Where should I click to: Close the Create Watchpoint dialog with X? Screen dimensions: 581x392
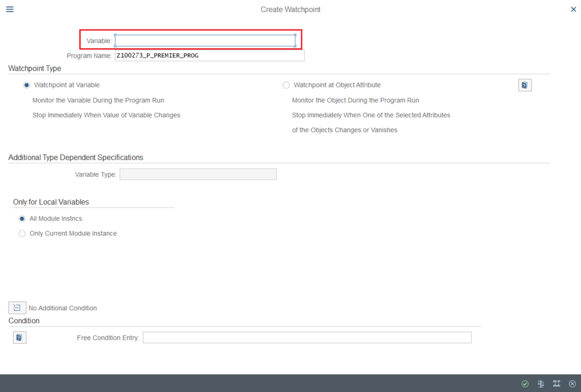point(573,9)
